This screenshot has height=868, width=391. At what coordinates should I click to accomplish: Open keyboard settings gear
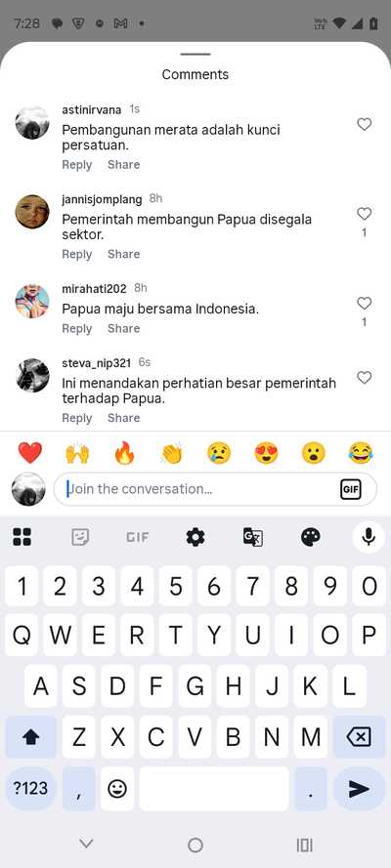click(x=195, y=537)
